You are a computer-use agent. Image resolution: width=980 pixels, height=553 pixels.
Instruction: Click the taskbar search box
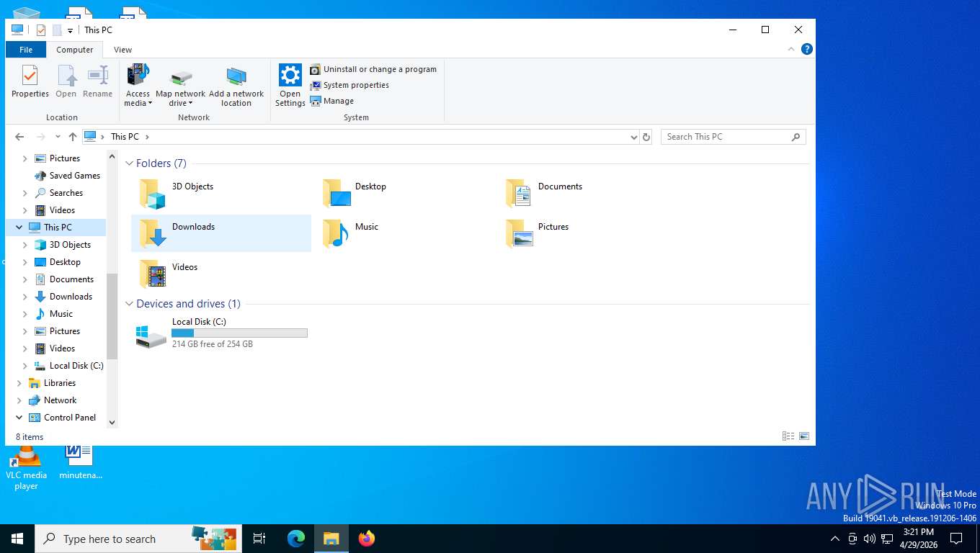(138, 539)
